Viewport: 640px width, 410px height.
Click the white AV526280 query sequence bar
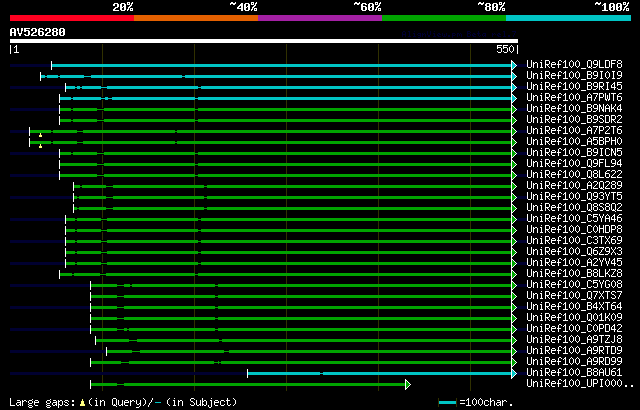tap(264, 41)
